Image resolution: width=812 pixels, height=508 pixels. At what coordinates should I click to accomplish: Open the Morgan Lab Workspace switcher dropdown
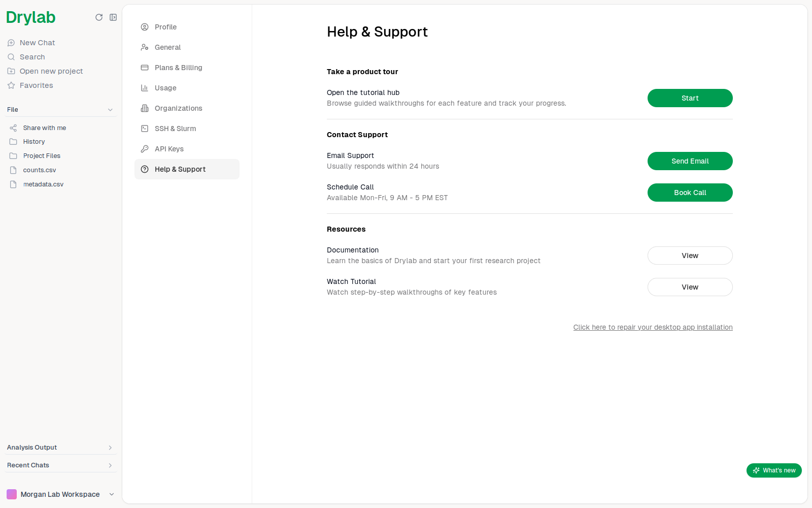(61, 494)
